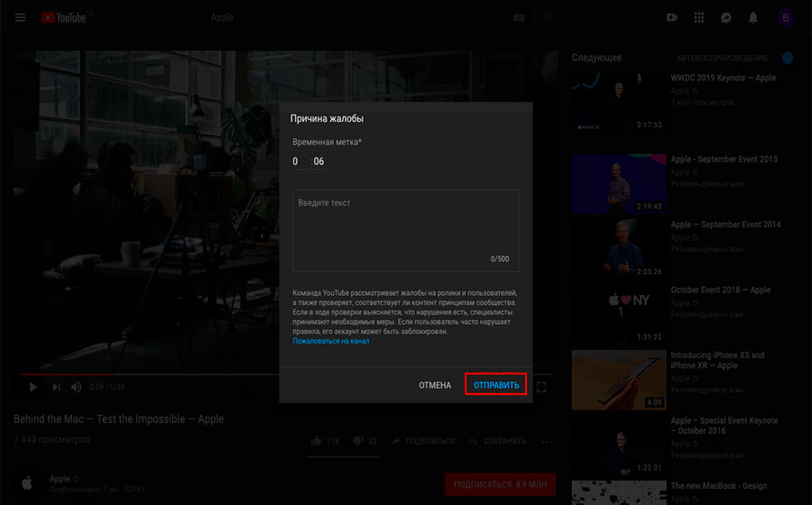The width and height of the screenshot is (812, 505).
Task: Click Apple – Special Event Keynote title
Action: [x=724, y=426]
